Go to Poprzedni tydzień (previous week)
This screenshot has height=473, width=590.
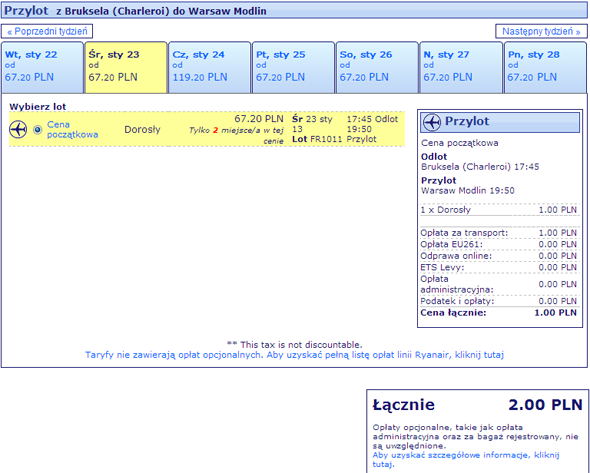click(47, 31)
